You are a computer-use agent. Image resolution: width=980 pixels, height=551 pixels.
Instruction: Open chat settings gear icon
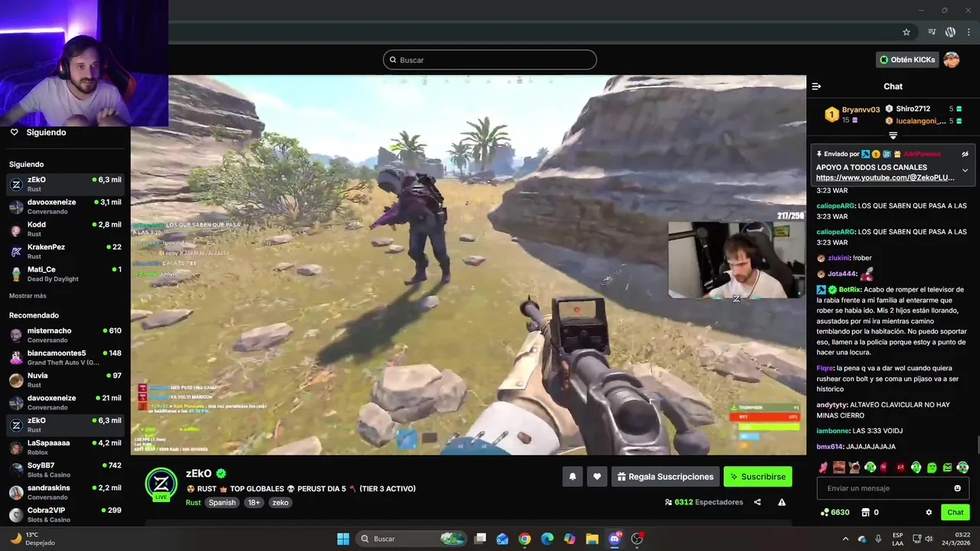point(929,512)
